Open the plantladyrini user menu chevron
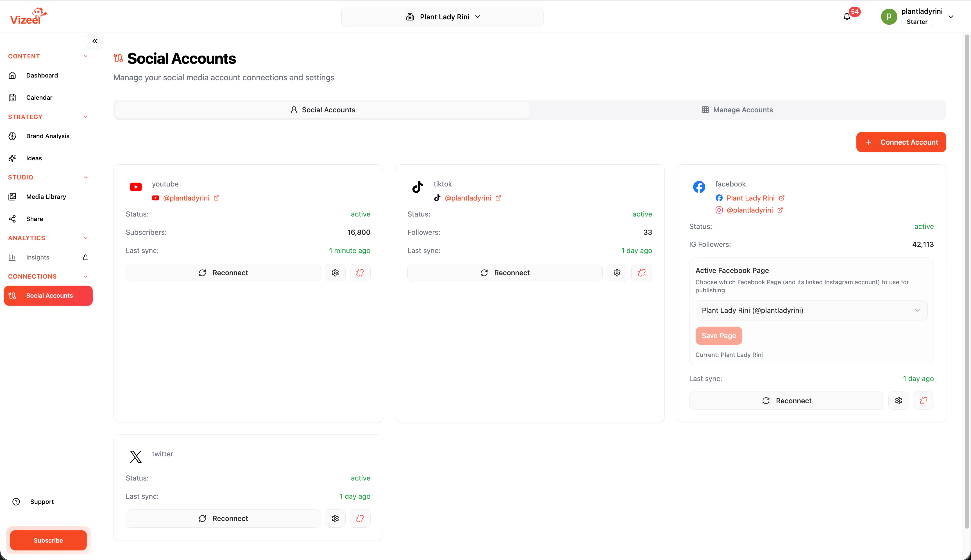This screenshot has width=971, height=560. coord(950,17)
